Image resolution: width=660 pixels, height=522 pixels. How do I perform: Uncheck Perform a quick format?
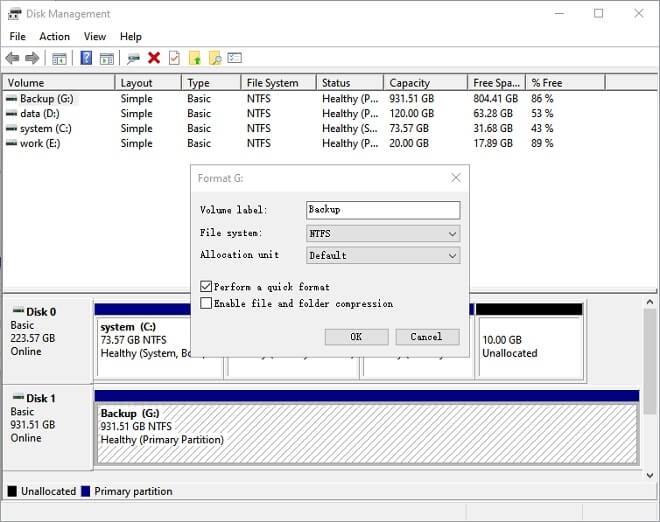(x=206, y=287)
